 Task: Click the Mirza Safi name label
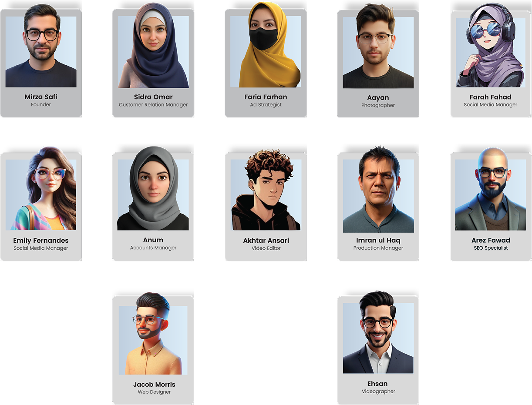(x=41, y=97)
